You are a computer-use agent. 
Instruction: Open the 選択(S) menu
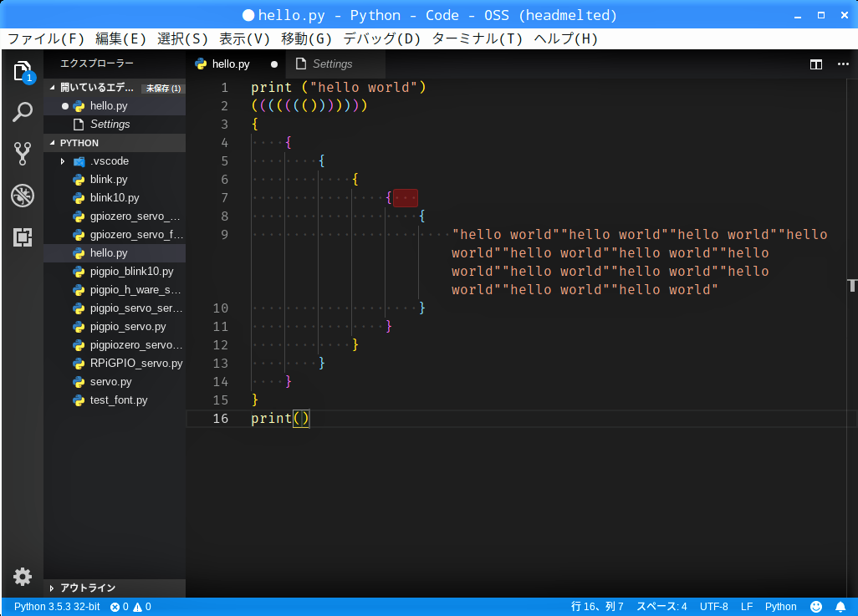click(182, 38)
